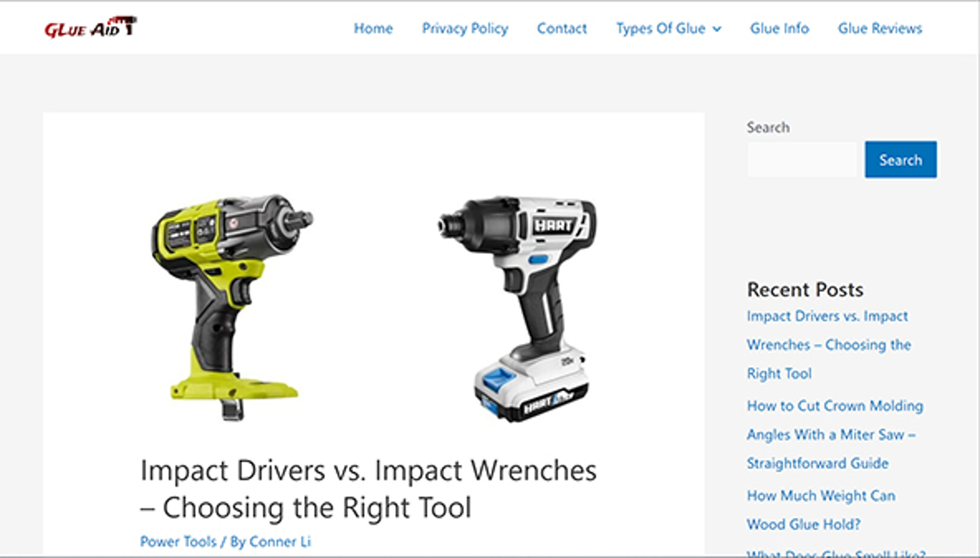The width and height of the screenshot is (980, 558).
Task: Navigate to Glue Reviews
Action: pyautogui.click(x=880, y=28)
